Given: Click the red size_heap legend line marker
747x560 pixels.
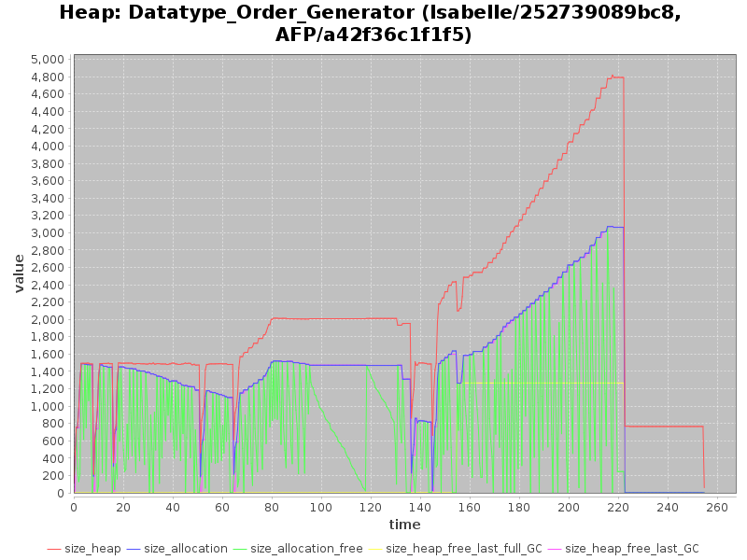Looking at the screenshot, I should (54, 549).
